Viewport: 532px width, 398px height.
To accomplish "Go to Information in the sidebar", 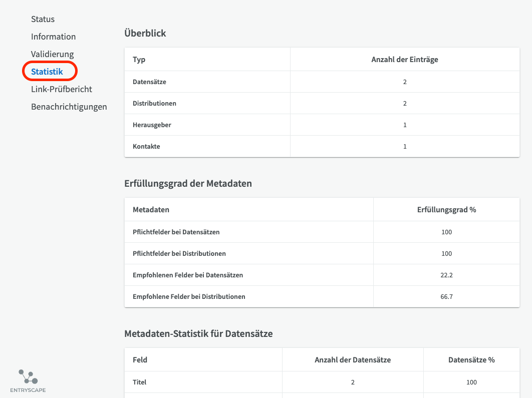I will [x=53, y=37].
